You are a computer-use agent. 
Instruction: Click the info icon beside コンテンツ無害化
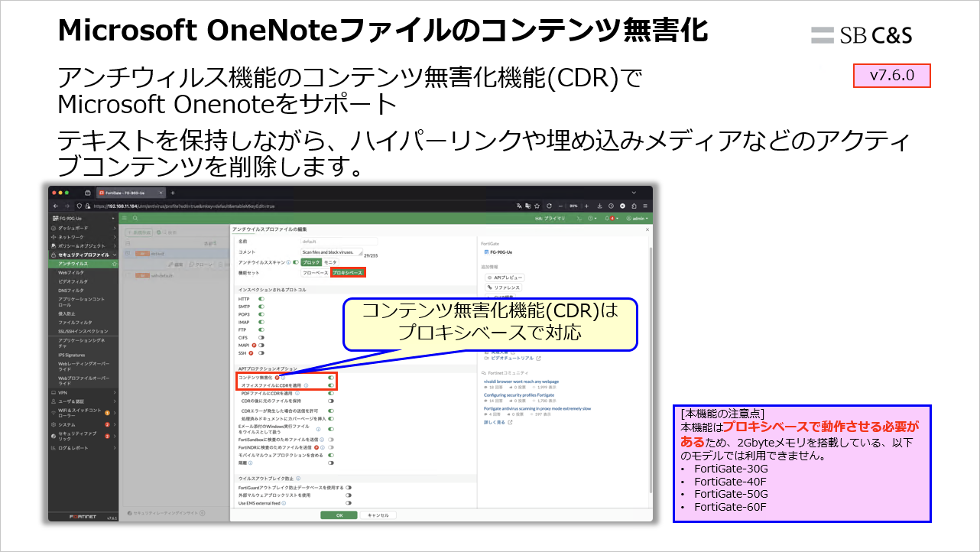[284, 378]
